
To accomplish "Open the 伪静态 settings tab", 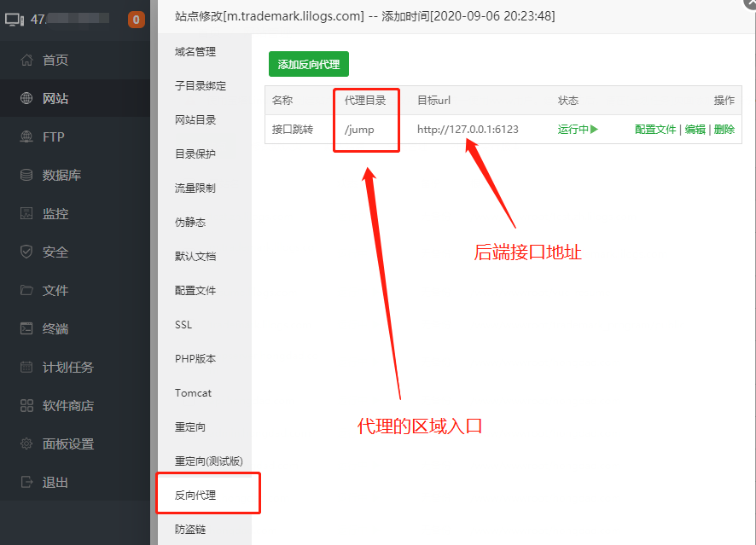I will 190,223.
